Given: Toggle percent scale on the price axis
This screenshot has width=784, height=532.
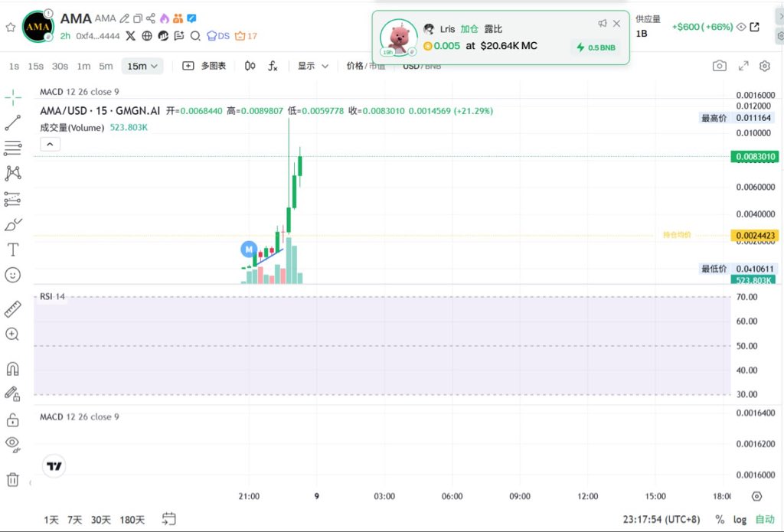Looking at the screenshot, I should [720, 520].
